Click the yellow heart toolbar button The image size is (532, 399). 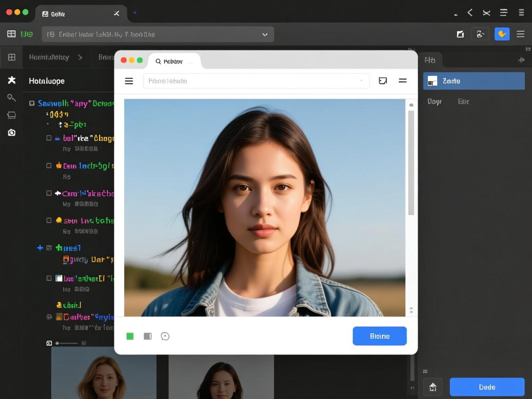pyautogui.click(x=502, y=34)
